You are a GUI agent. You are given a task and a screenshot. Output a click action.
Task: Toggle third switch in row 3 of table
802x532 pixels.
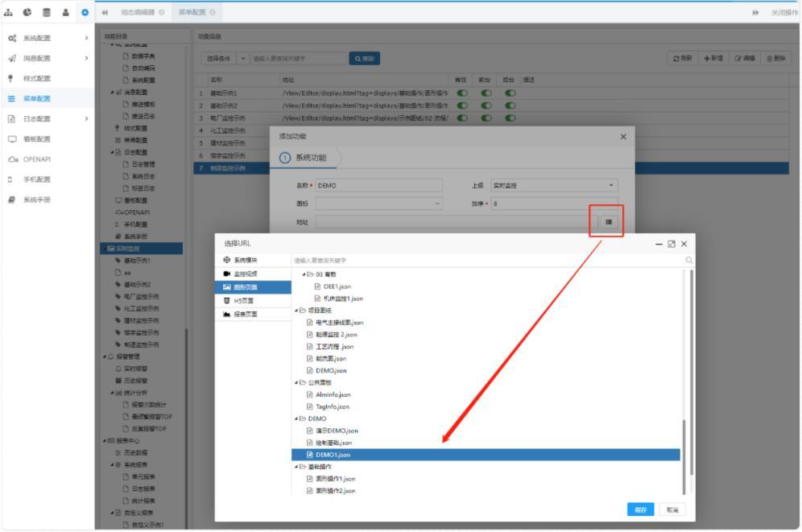click(x=510, y=118)
